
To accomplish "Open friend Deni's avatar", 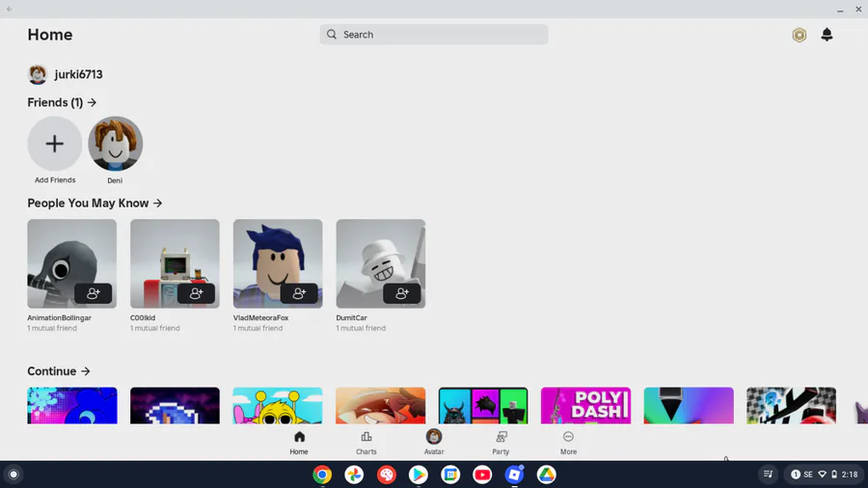I will 115,144.
